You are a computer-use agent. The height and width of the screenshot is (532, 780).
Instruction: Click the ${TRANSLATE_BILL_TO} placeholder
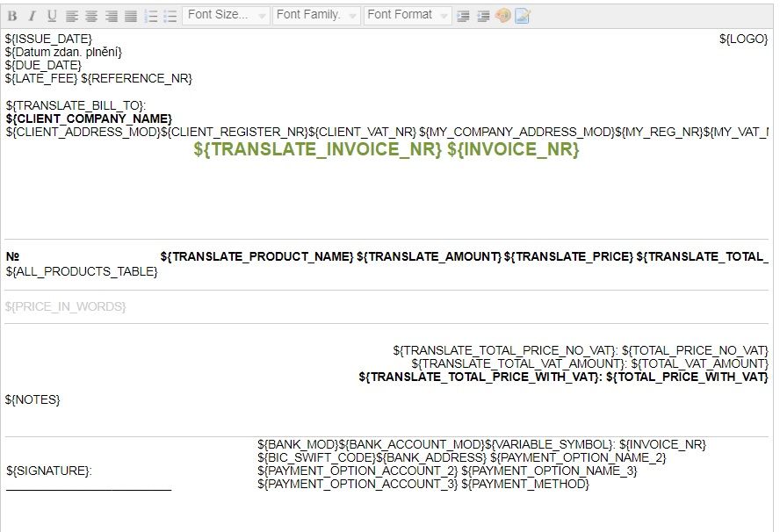tap(76, 105)
